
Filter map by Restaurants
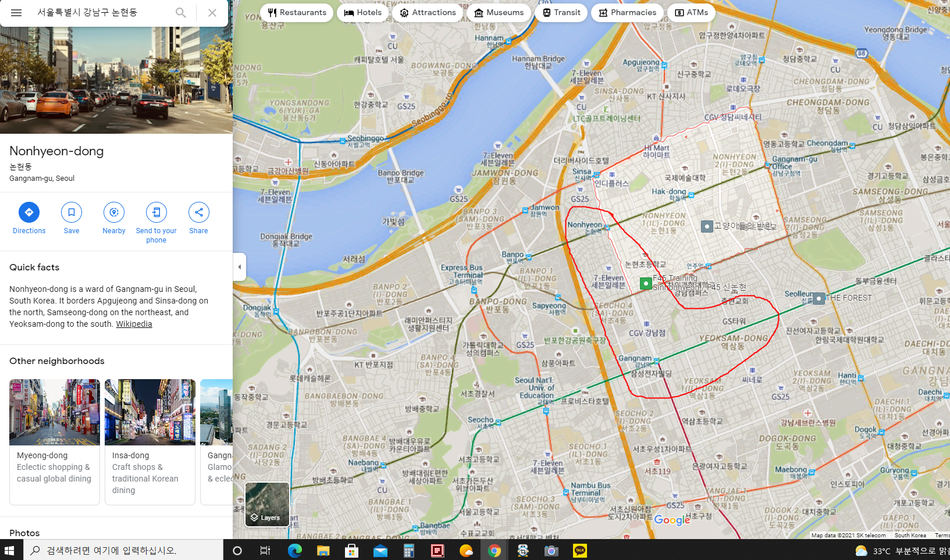297,13
